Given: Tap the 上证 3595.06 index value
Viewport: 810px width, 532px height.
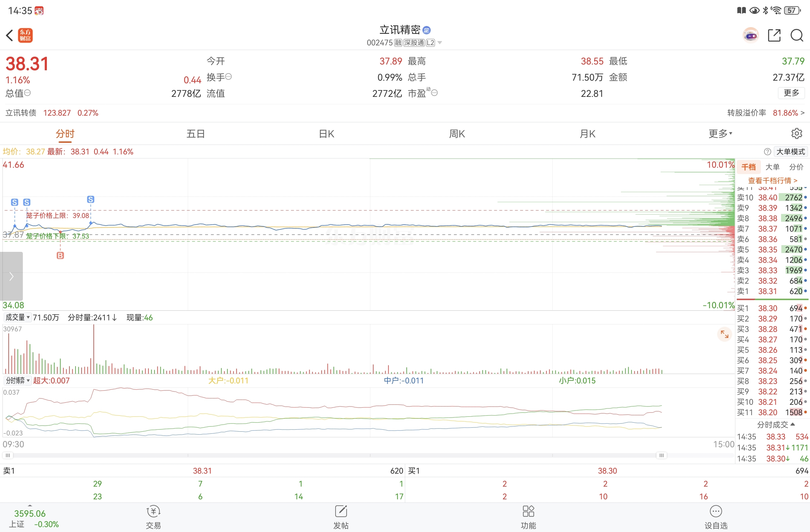Looking at the screenshot, I should tap(30, 513).
